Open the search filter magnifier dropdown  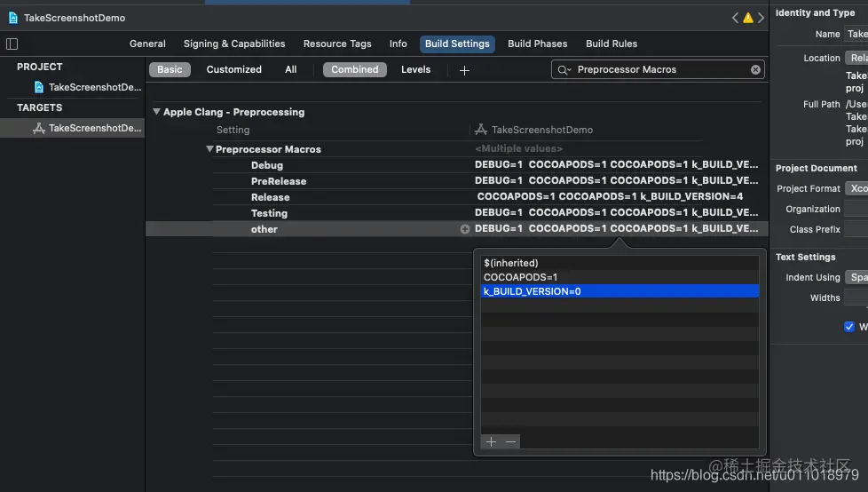564,70
